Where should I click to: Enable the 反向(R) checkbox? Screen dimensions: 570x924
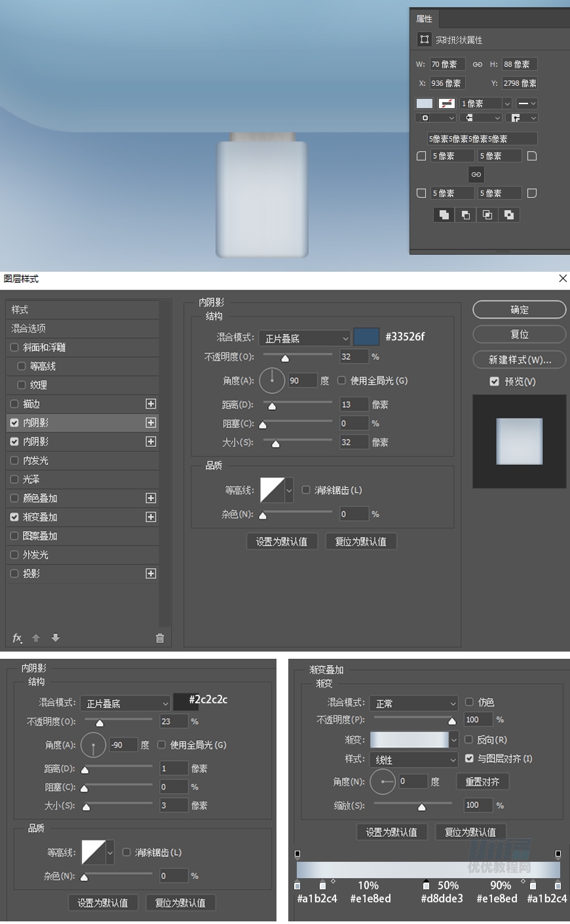pos(468,739)
